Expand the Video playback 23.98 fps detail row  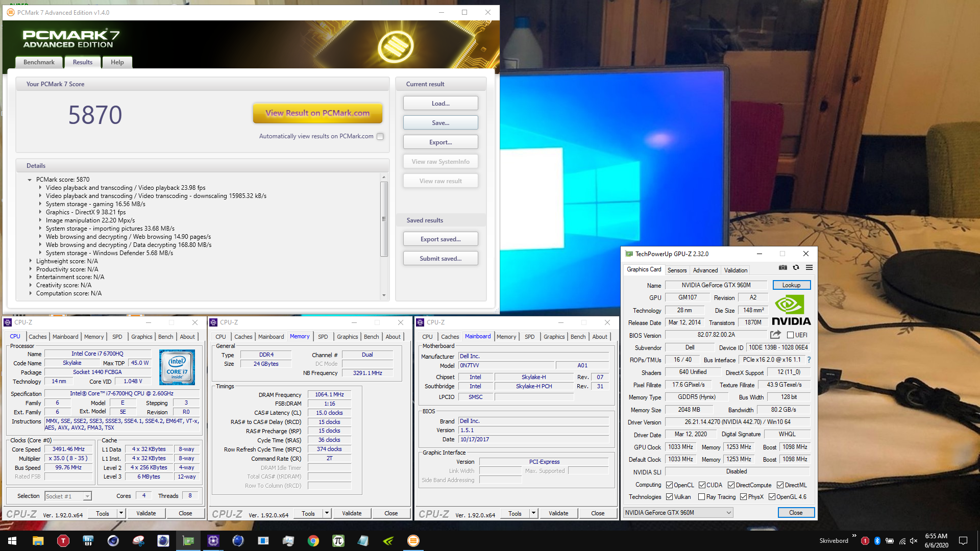(40, 188)
